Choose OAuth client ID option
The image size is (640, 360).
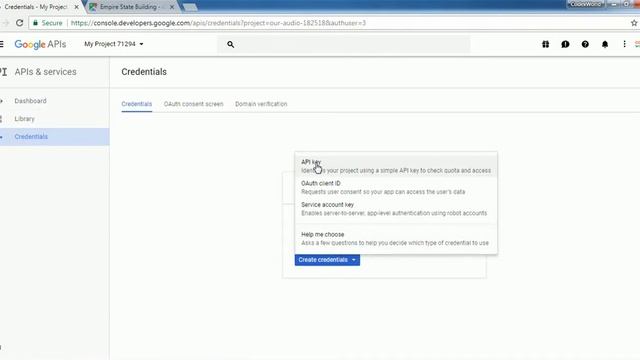pos(396,187)
